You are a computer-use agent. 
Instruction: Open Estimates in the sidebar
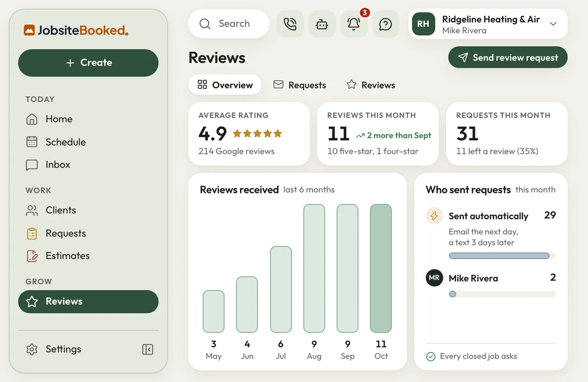tap(88, 256)
